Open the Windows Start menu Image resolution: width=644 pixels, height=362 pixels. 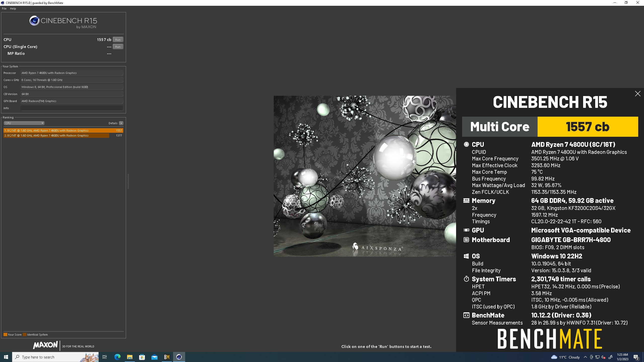click(6, 357)
